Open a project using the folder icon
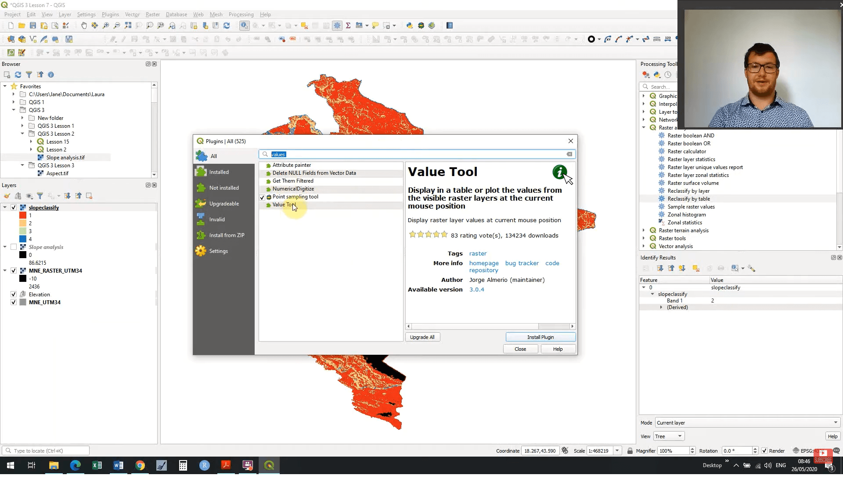843x504 pixels. point(22,25)
